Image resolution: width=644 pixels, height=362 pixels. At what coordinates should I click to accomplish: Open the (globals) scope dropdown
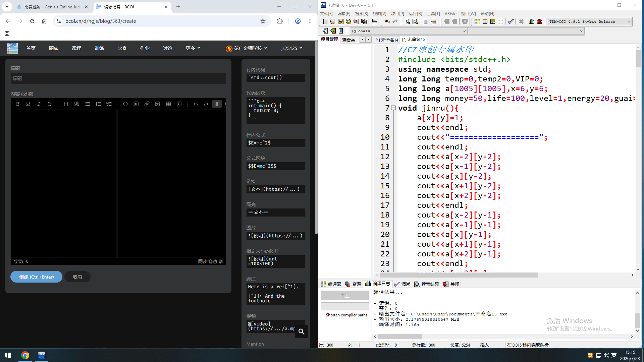(408, 31)
